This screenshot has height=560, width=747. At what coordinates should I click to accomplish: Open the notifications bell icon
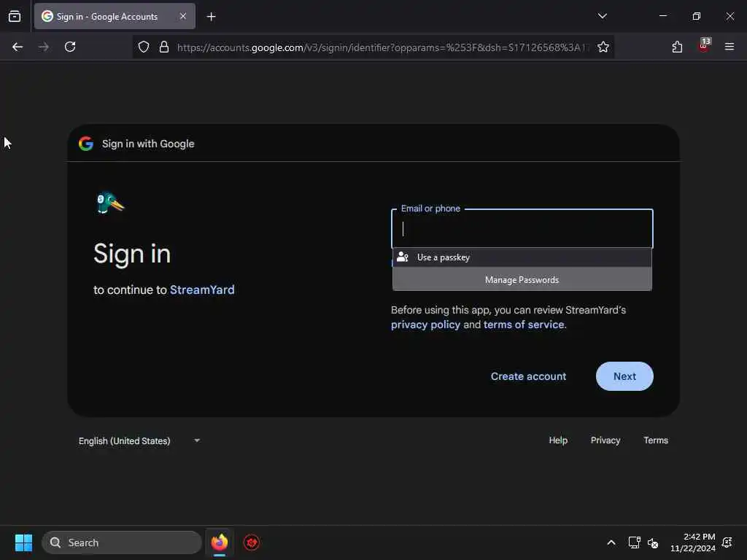(x=727, y=542)
